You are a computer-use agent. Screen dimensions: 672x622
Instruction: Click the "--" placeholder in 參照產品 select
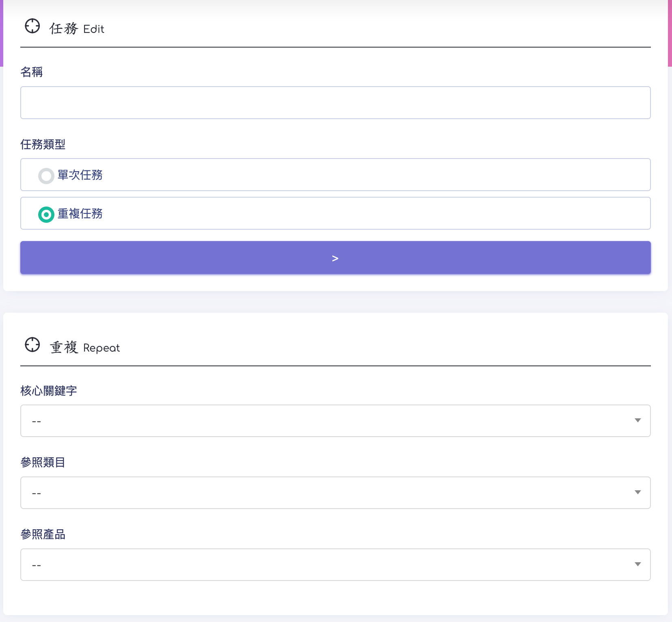coord(37,565)
